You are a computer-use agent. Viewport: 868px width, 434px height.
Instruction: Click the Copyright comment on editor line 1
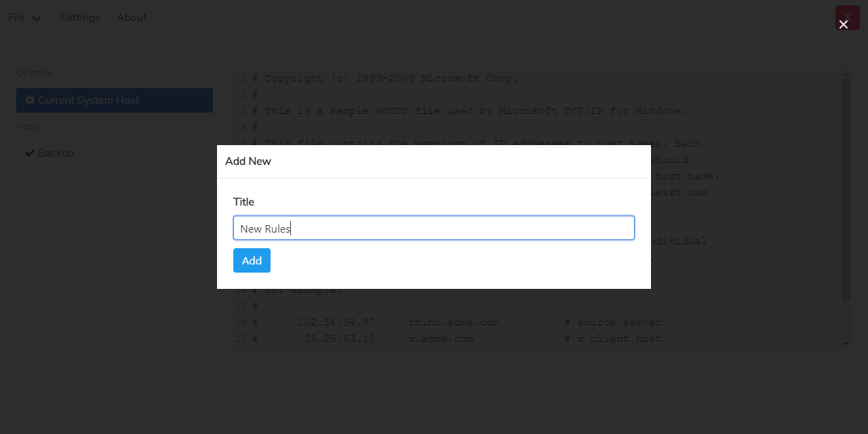(391, 79)
